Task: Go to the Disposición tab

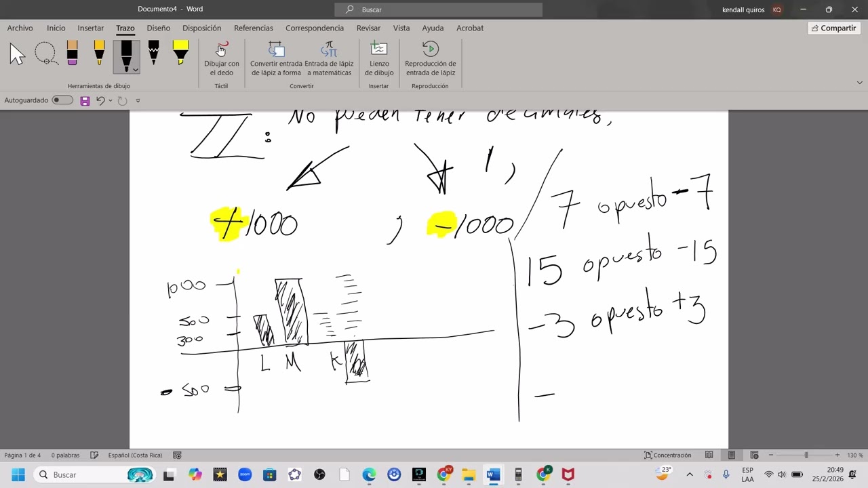Action: 202,28
